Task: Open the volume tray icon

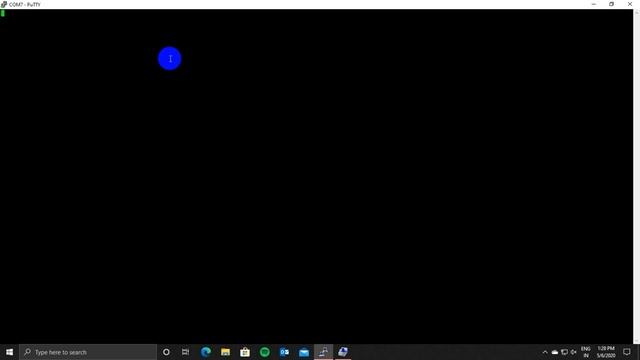Action: click(573, 352)
